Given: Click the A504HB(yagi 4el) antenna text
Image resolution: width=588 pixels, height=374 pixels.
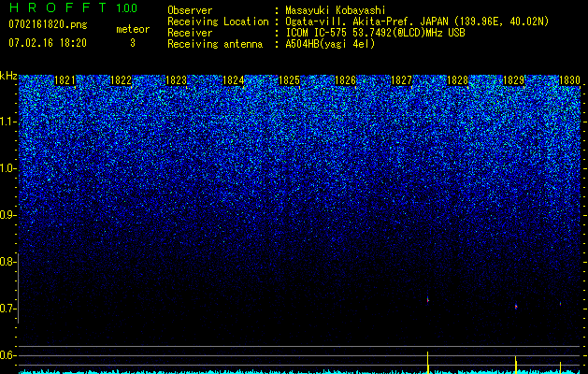Looking at the screenshot, I should tap(330, 44).
